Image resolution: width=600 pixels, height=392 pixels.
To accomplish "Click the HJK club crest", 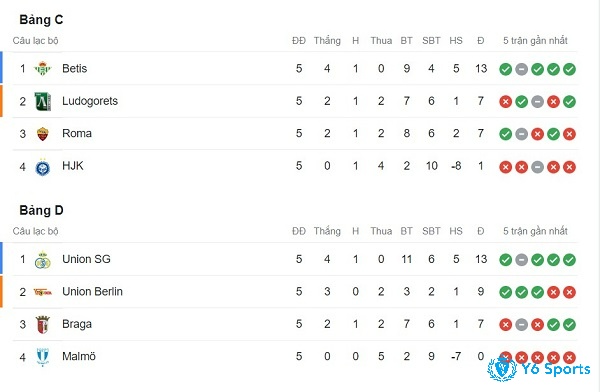I will click(x=42, y=167).
